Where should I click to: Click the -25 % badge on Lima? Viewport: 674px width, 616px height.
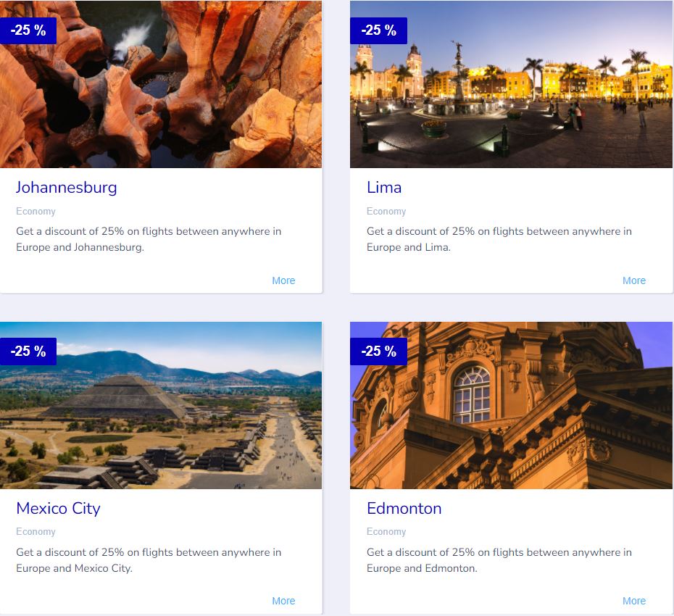(x=379, y=30)
